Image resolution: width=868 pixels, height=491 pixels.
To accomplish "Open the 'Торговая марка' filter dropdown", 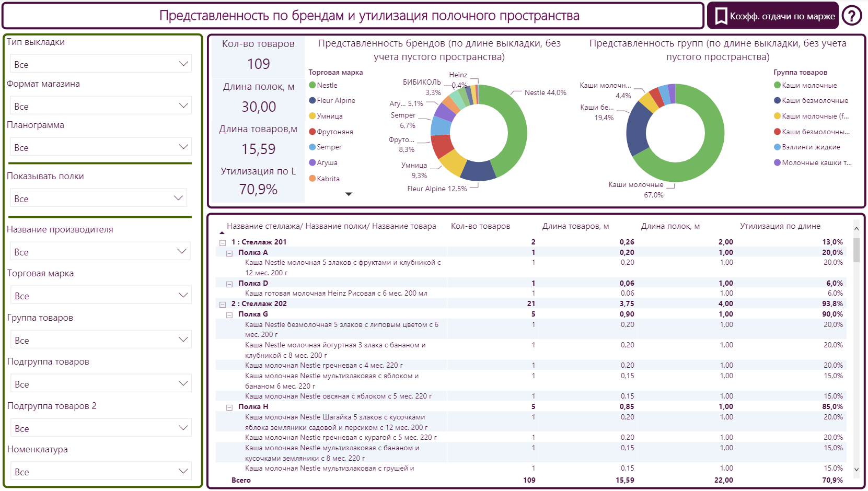I will [x=101, y=295].
